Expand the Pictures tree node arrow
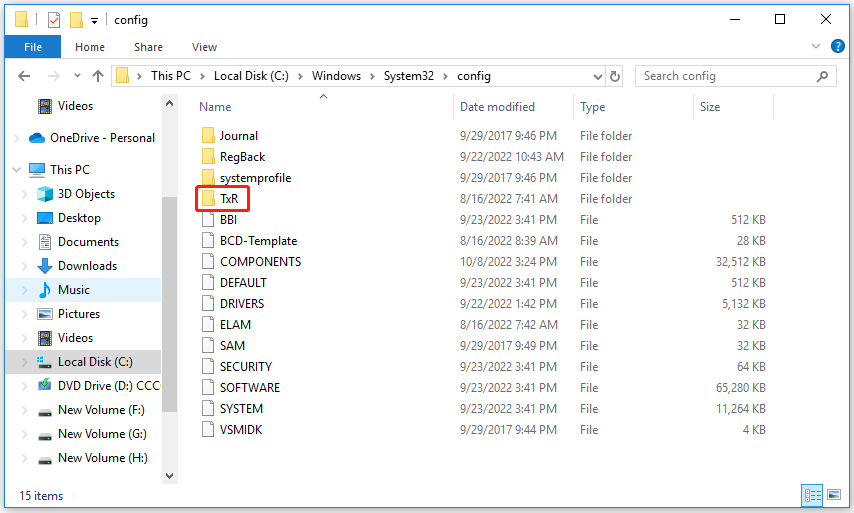The width and height of the screenshot is (854, 513). point(25,314)
